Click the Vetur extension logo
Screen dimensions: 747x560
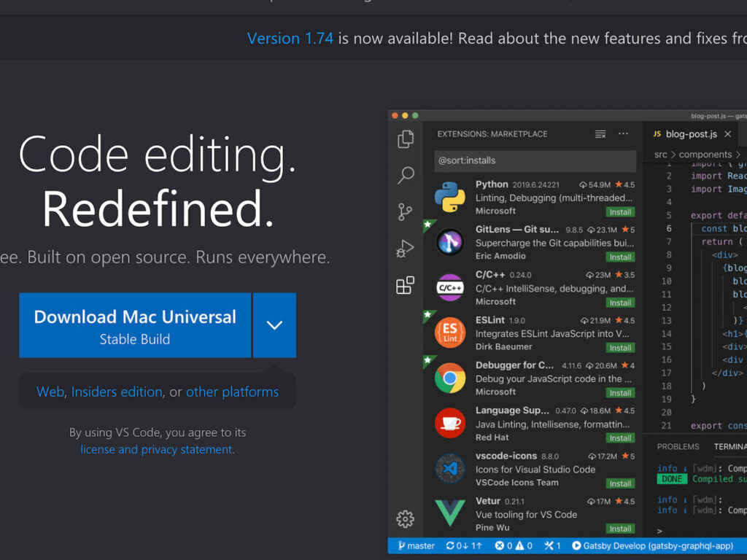coord(449,513)
